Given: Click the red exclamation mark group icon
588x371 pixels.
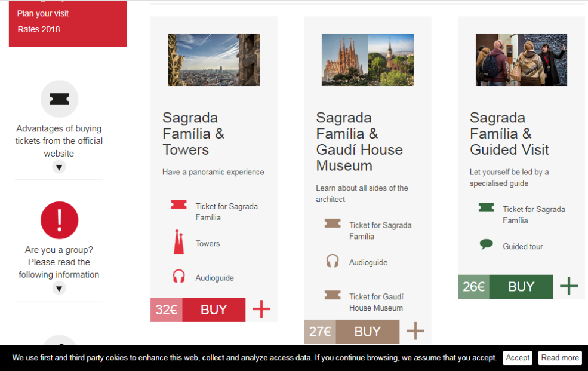Looking at the screenshot, I should pyautogui.click(x=59, y=220).
